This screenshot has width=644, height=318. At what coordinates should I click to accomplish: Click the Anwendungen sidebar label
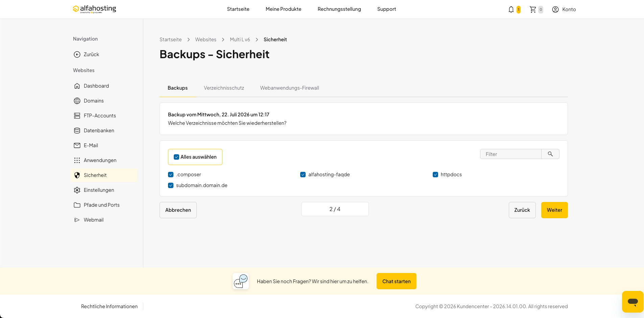pyautogui.click(x=100, y=160)
